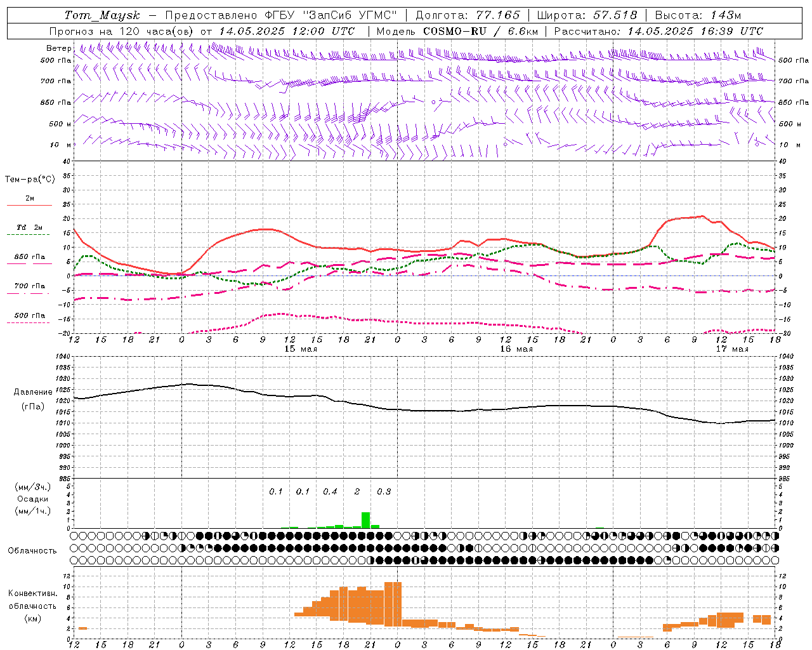Click the 'Осадки' precipitation label

tap(33, 499)
